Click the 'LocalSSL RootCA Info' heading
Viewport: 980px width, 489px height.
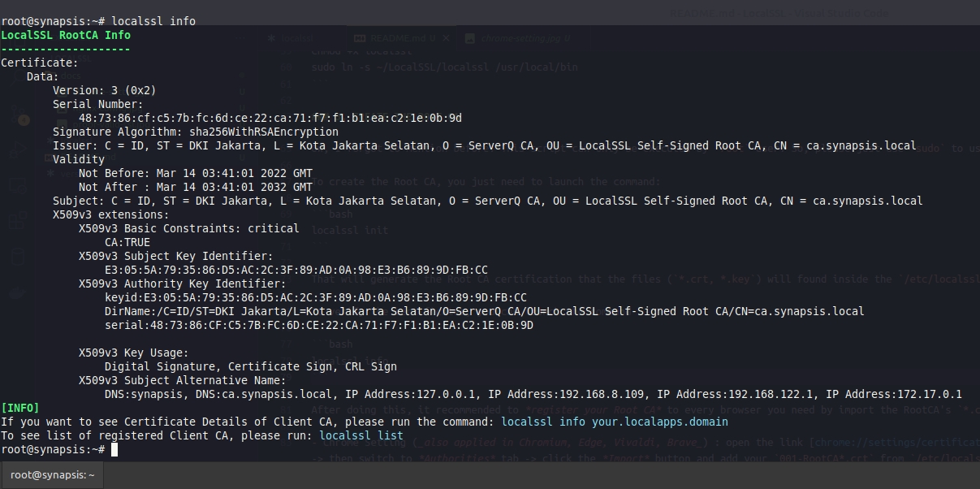click(66, 35)
